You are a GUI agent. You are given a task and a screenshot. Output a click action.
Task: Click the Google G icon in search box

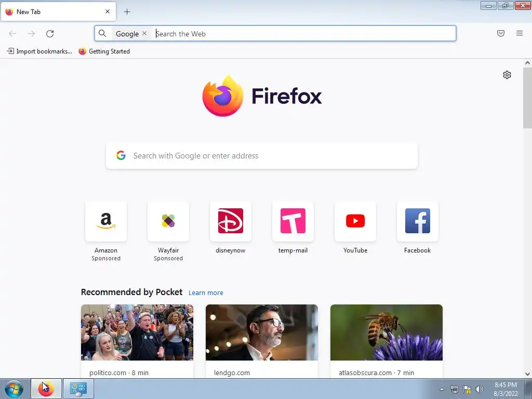tap(121, 155)
